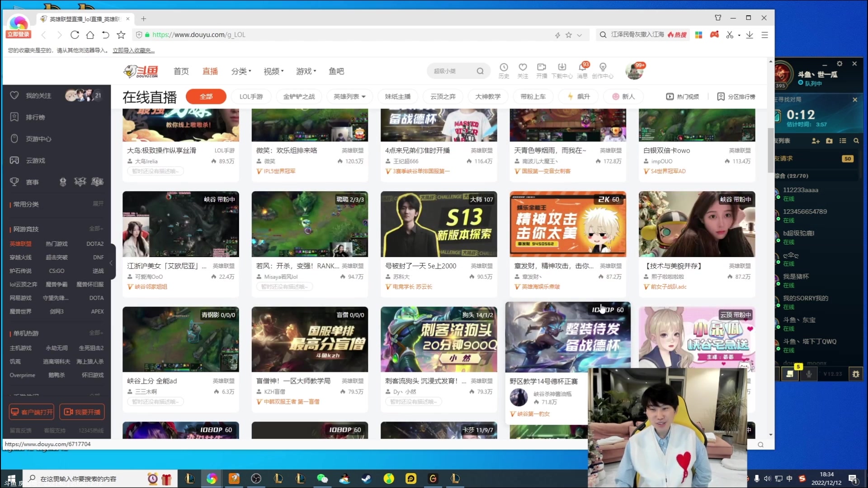
Task: Expand 常用分类 with the 展开 link
Action: [98, 204]
